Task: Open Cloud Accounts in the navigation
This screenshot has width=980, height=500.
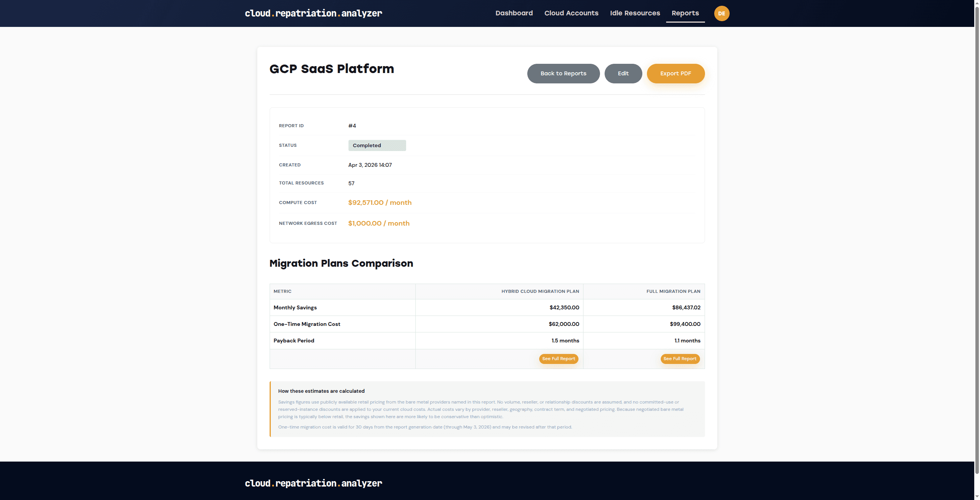Action: (x=571, y=13)
